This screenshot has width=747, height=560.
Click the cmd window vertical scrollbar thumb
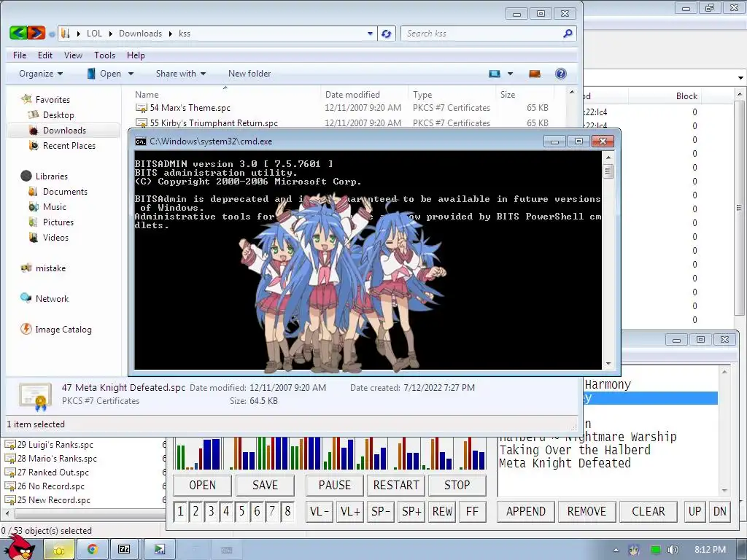click(x=608, y=171)
